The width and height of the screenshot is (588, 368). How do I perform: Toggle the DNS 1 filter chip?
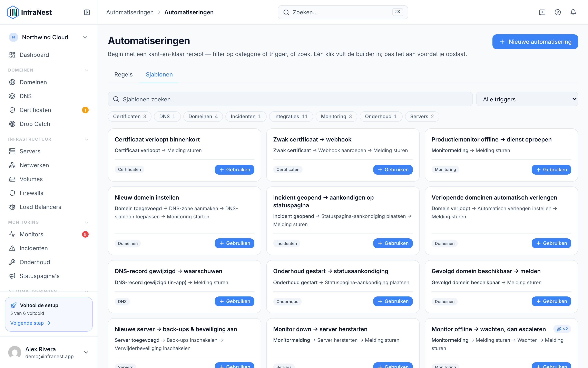point(167,117)
